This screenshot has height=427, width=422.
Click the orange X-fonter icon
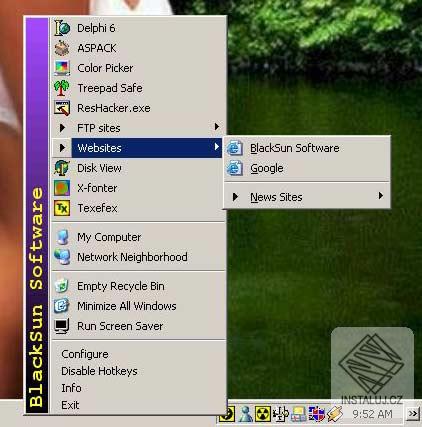[62, 188]
